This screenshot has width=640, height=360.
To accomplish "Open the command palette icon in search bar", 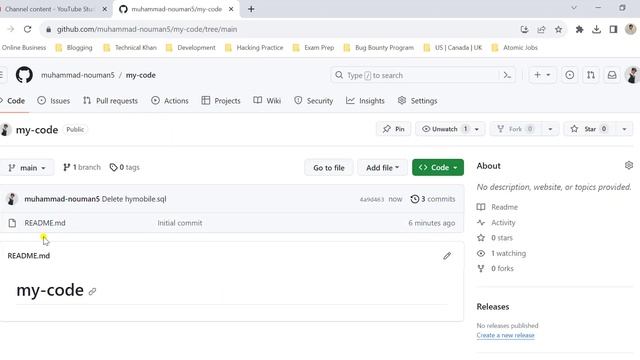I will pyautogui.click(x=507, y=75).
